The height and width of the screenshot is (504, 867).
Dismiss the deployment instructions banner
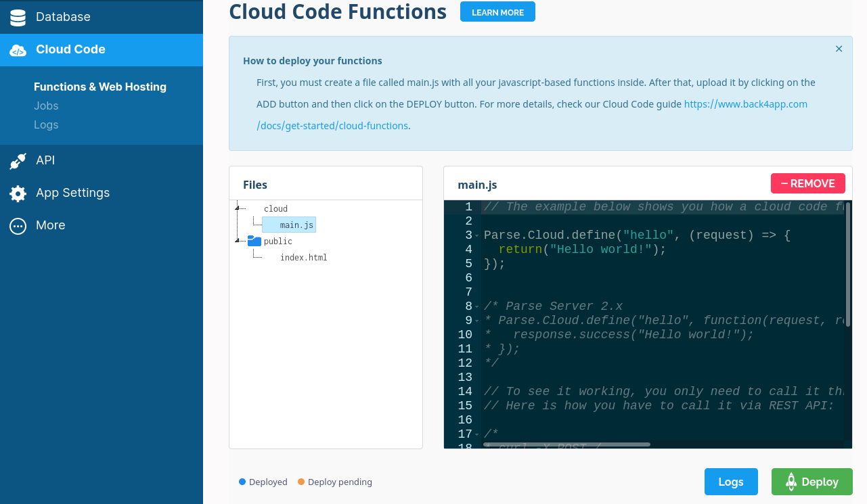coord(839,49)
